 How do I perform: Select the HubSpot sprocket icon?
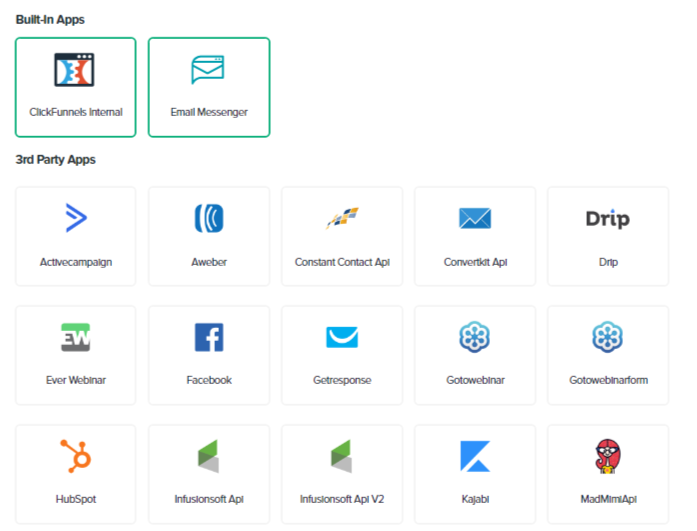[x=76, y=456]
